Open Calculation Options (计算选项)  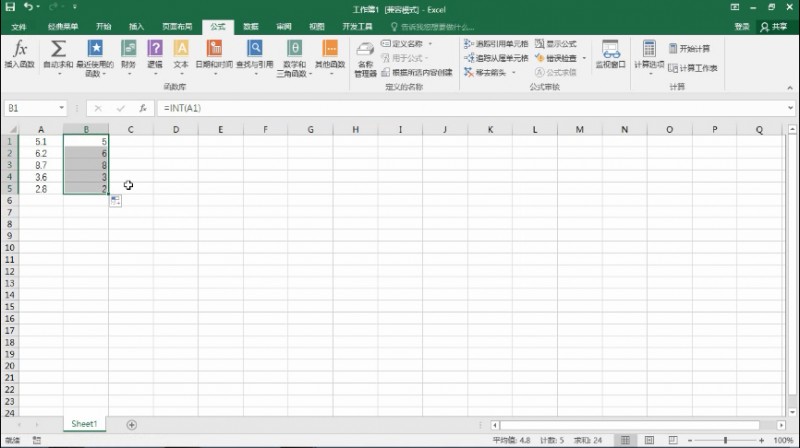(649, 57)
